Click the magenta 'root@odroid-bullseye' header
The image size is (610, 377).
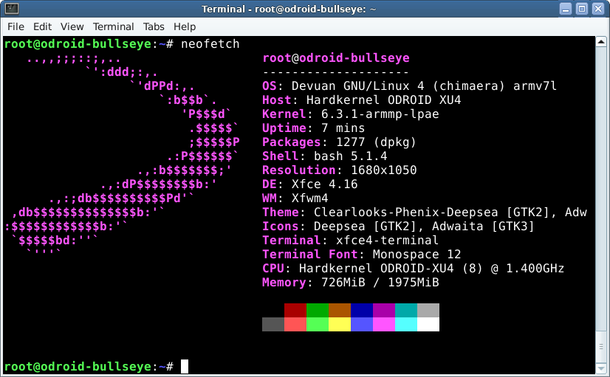(336, 58)
